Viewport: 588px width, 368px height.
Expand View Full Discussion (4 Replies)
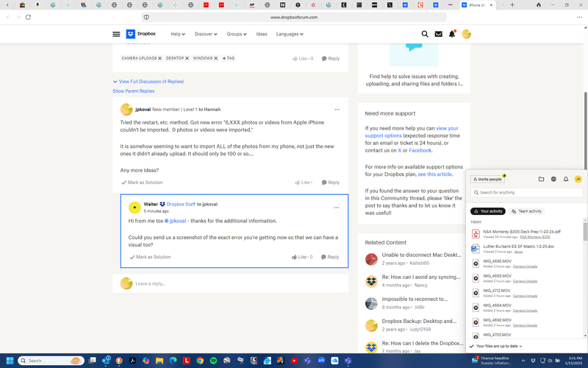pyautogui.click(x=148, y=82)
